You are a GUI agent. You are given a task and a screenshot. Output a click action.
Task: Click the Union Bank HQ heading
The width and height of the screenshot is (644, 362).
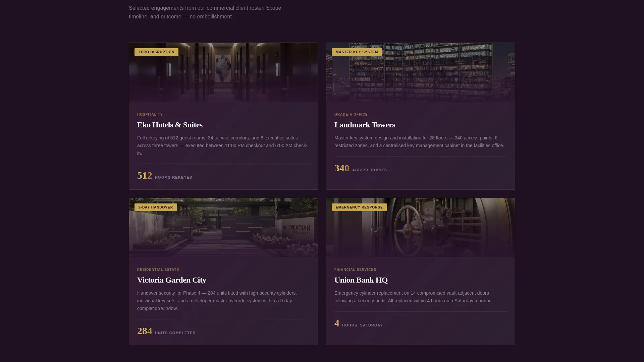(x=361, y=280)
